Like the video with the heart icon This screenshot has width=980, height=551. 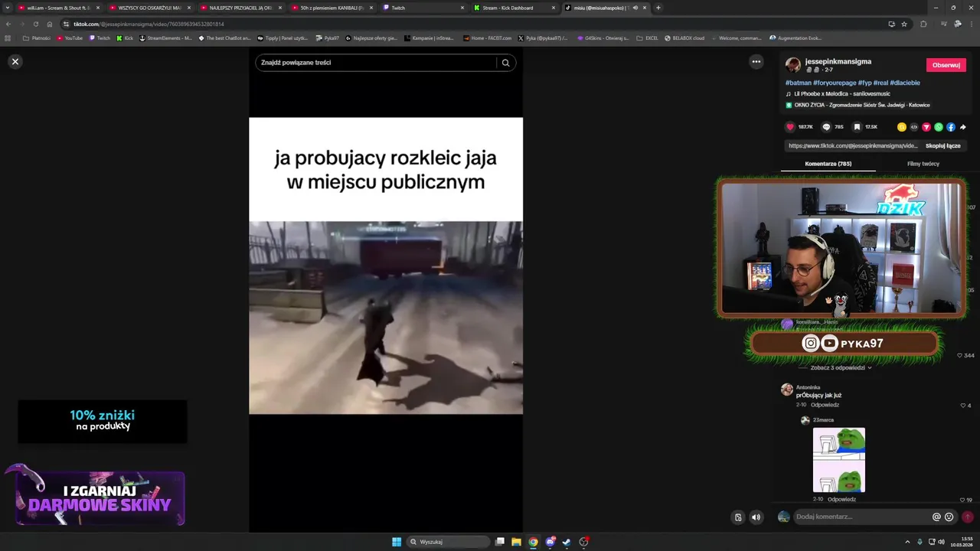pyautogui.click(x=790, y=127)
